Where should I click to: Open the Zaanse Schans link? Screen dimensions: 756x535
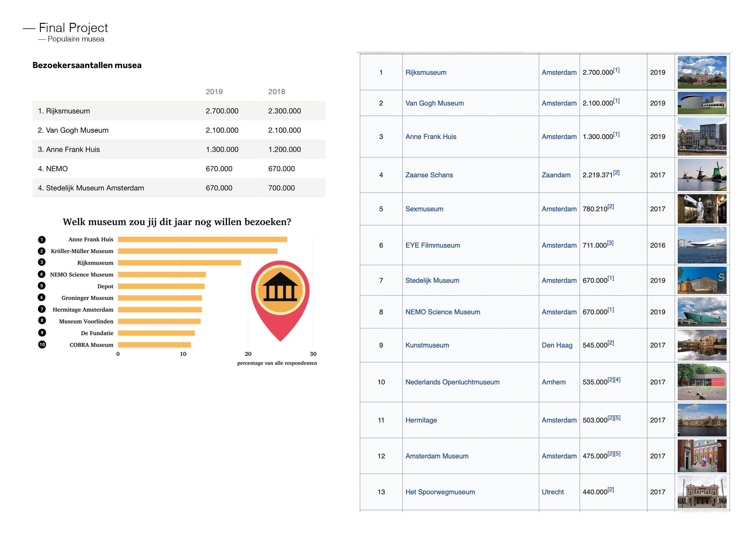tap(429, 175)
